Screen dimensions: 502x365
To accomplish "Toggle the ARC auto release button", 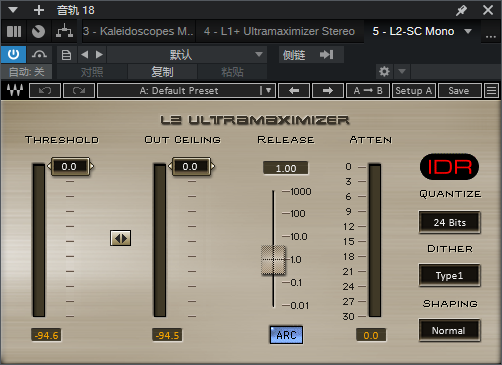I will pos(286,335).
